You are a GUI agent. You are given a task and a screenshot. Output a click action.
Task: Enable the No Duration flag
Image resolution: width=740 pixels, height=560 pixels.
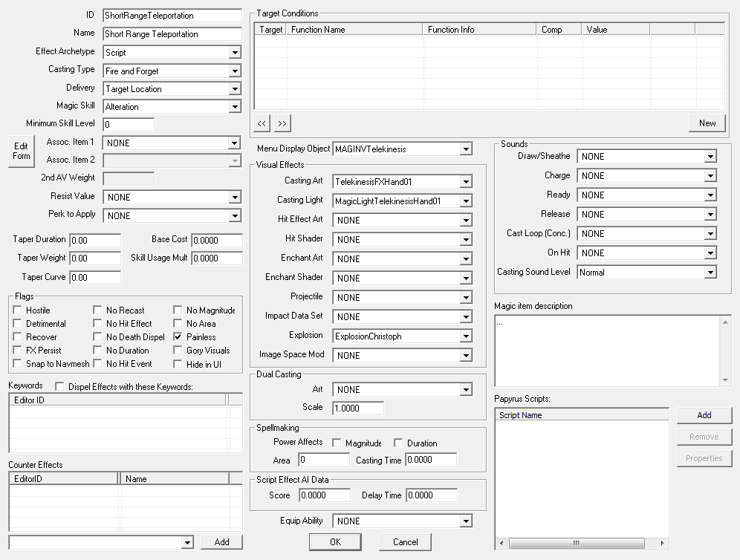pos(98,351)
